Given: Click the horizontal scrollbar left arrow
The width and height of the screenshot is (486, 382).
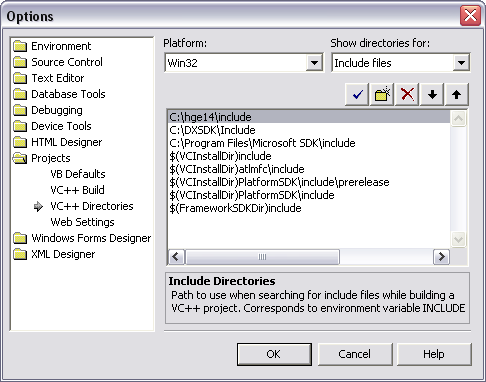Looking at the screenshot, I should click(176, 257).
